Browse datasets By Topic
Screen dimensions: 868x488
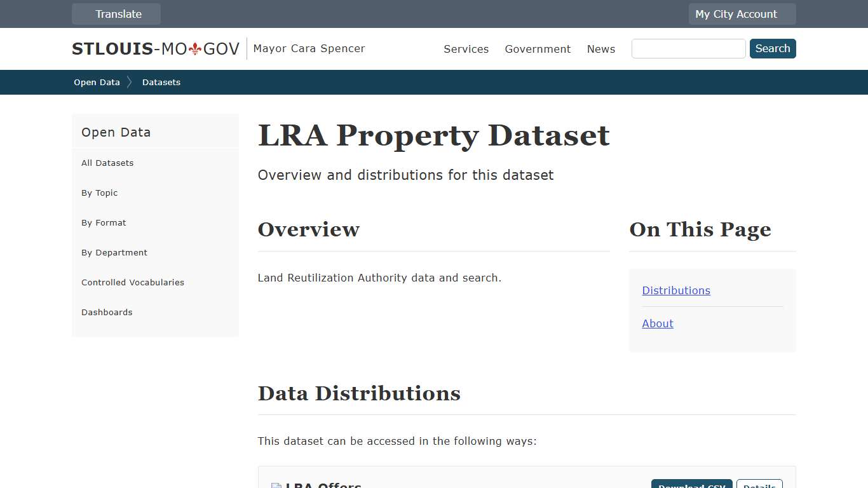[x=99, y=193]
